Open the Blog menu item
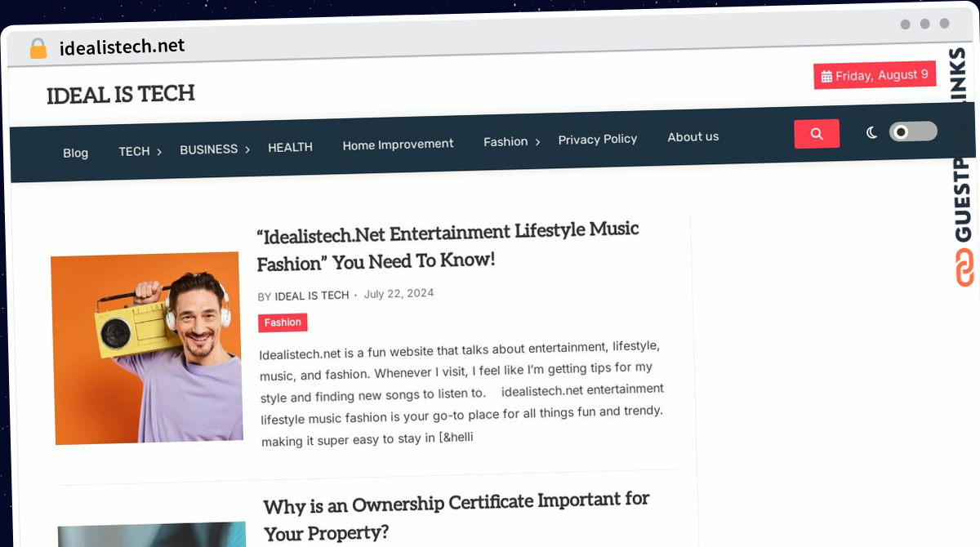Viewport: 980px width, 547px height. coord(75,153)
